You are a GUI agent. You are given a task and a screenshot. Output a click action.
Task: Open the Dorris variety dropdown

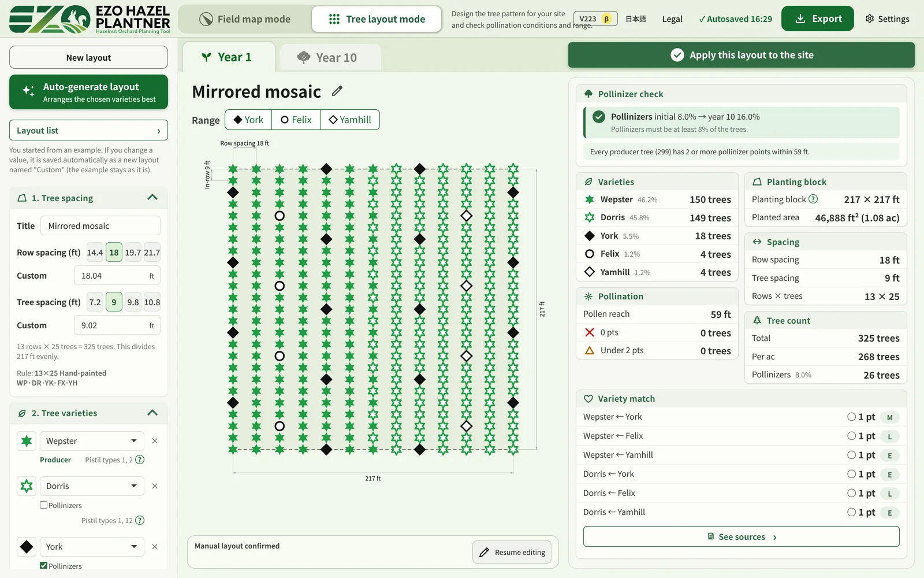[92, 486]
